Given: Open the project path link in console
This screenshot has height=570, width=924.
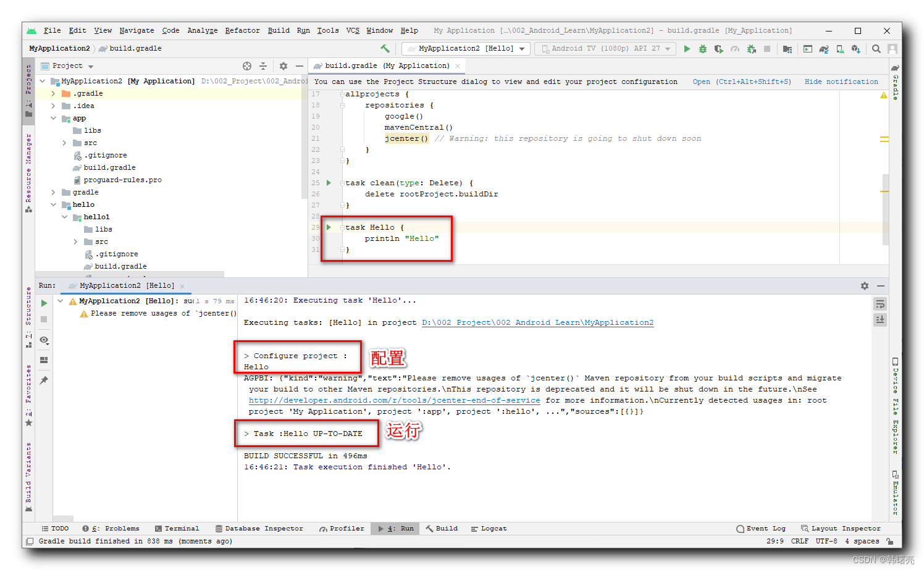Looking at the screenshot, I should (x=537, y=322).
